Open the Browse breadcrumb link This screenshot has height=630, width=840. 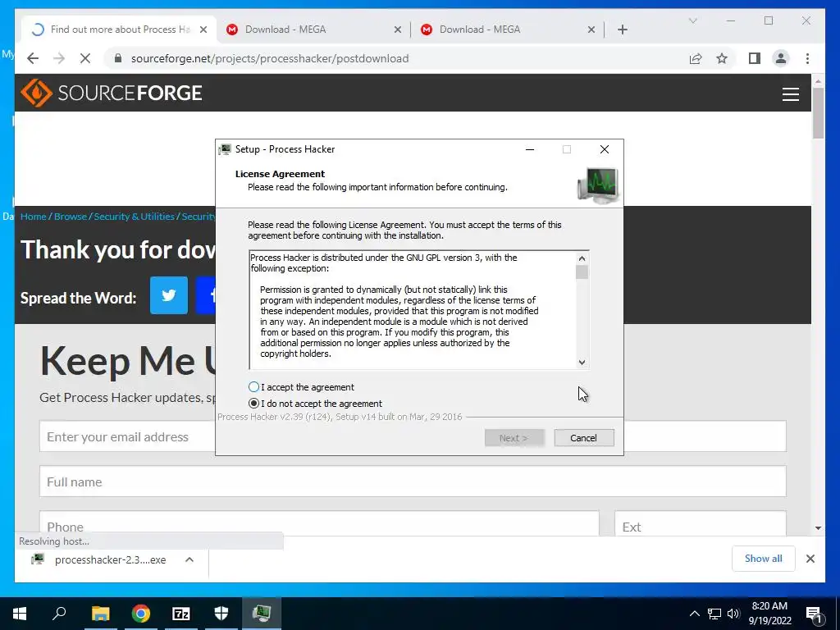71,217
